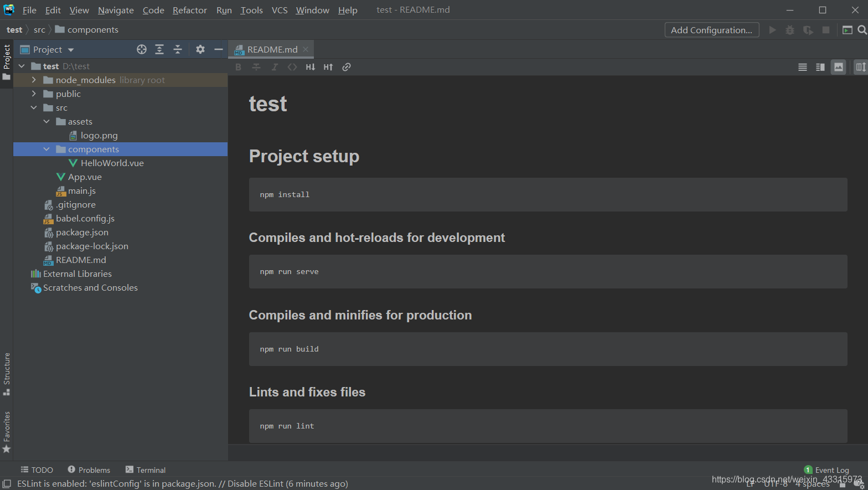Open Project panel gear settings
The width and height of the screenshot is (868, 490).
click(x=200, y=49)
